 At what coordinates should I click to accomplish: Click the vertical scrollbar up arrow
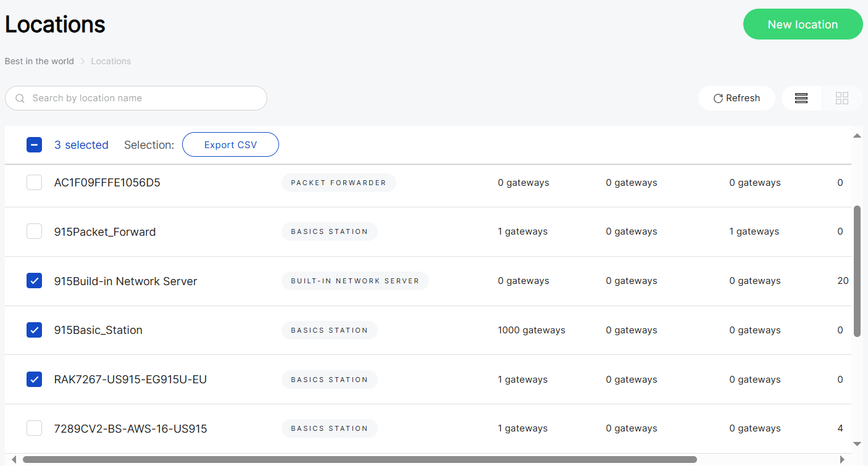pyautogui.click(x=857, y=136)
